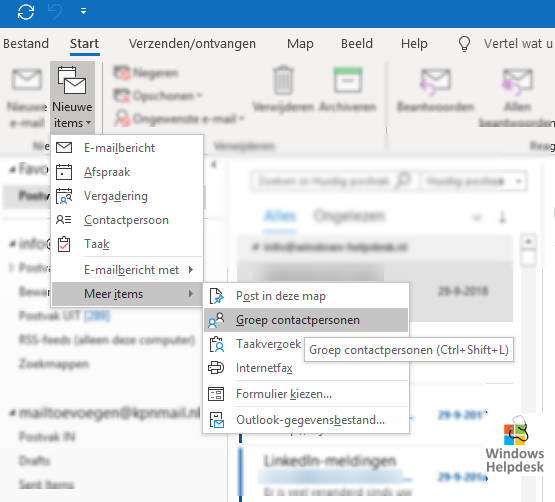Click the Archiveren icon
This screenshot has width=555, height=502.
tap(348, 80)
